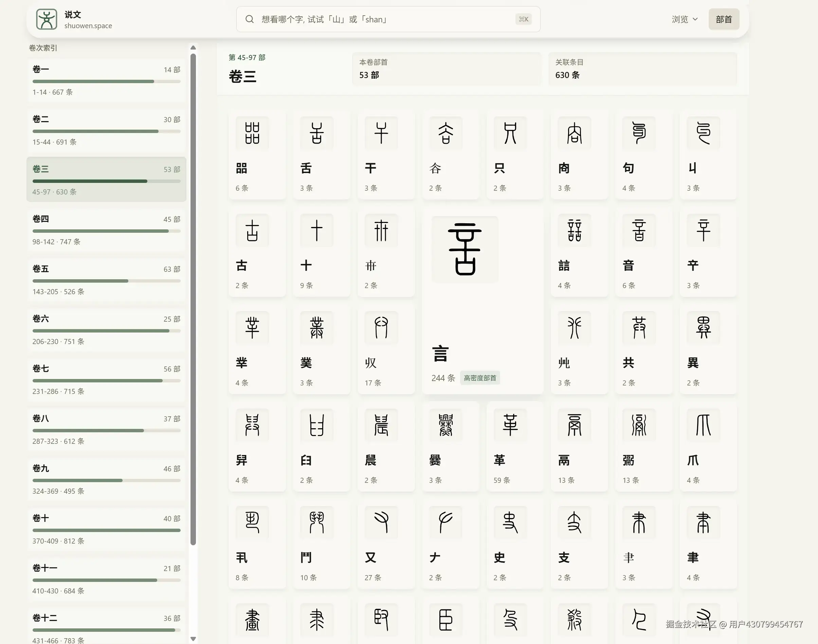Open the 音 radical seal glyph
Screen dimensions: 818x644
(639, 230)
